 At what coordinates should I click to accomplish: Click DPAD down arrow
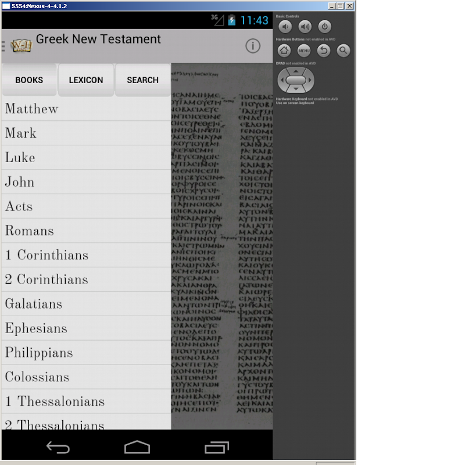click(296, 89)
